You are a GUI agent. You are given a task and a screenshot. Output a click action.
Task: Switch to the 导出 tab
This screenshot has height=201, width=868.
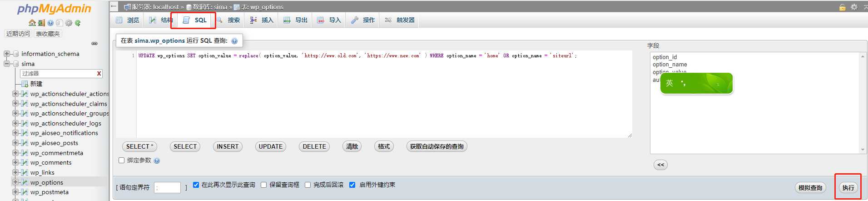click(x=296, y=20)
